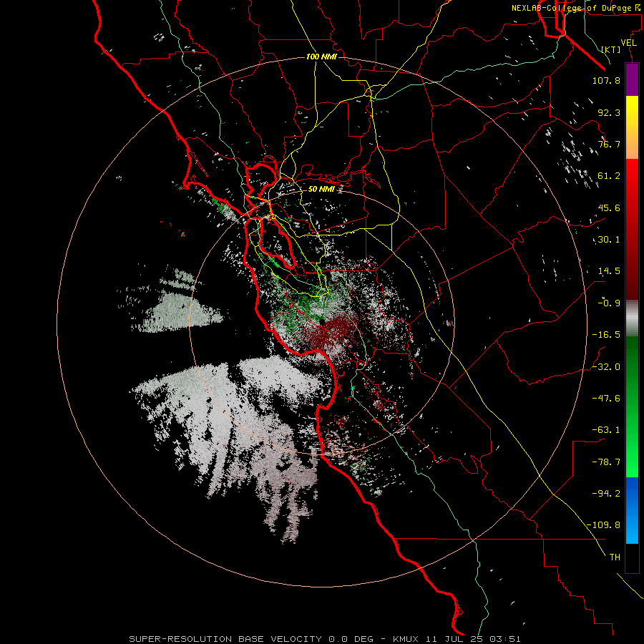The image size is (644, 644).
Task: Click the -63.1 legend value
Action: [606, 430]
